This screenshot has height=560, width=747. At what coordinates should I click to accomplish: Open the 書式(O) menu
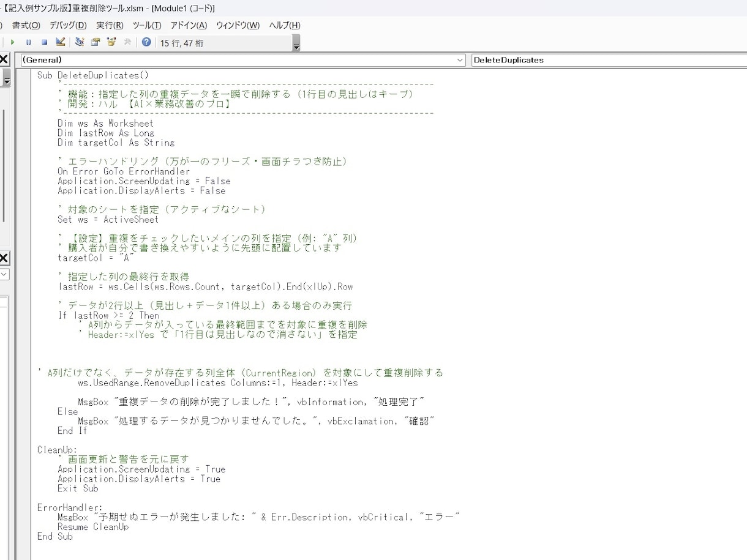[26, 25]
